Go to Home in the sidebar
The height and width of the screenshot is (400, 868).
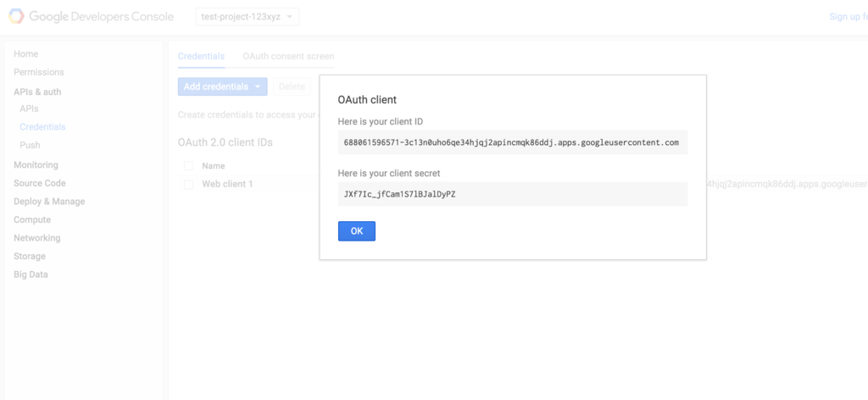25,54
